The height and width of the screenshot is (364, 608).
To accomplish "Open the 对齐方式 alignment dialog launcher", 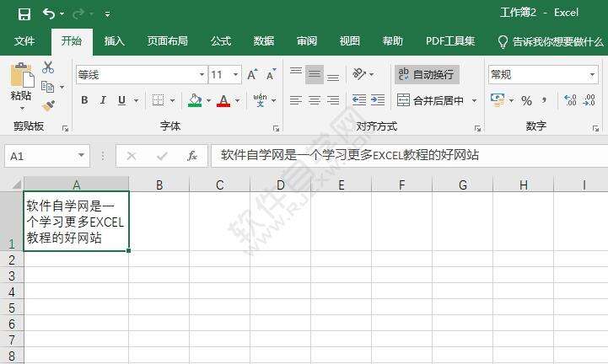I will coord(477,129).
